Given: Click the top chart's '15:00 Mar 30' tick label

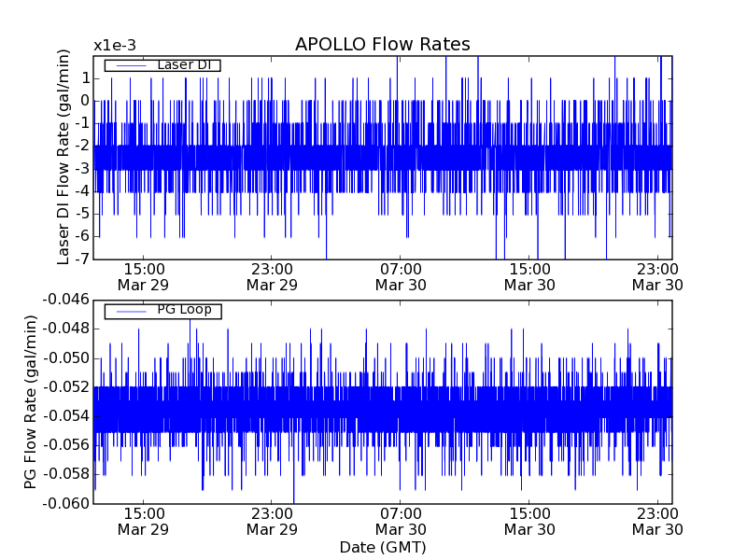Looking at the screenshot, I should 529,277.
